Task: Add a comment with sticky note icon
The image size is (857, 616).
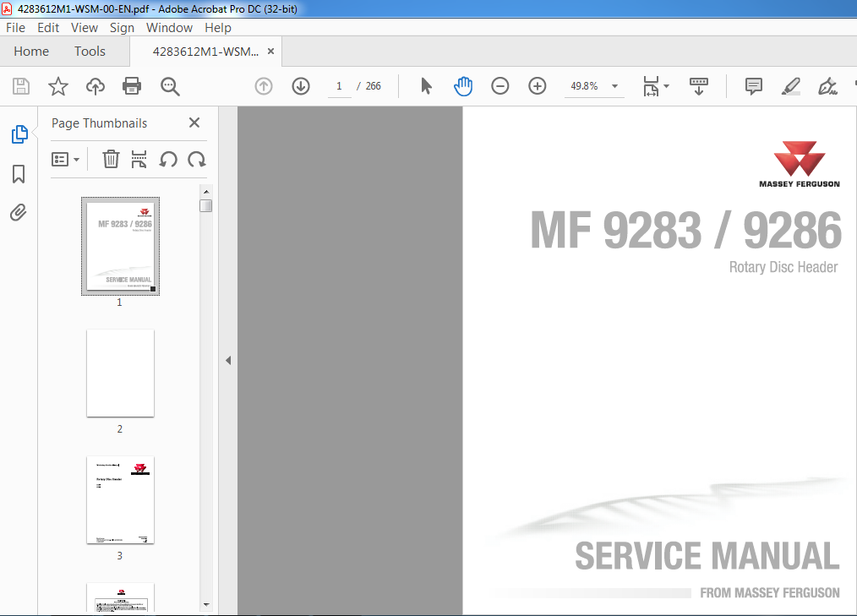Action: point(753,86)
